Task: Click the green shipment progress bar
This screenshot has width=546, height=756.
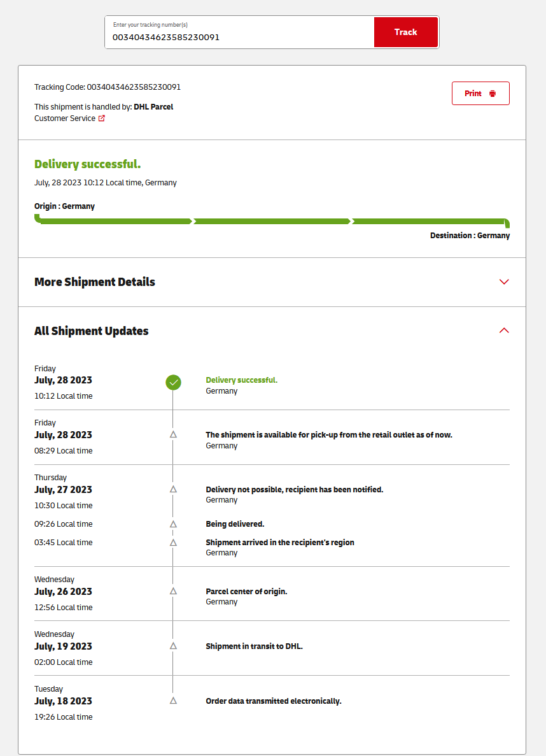Action: click(272, 222)
